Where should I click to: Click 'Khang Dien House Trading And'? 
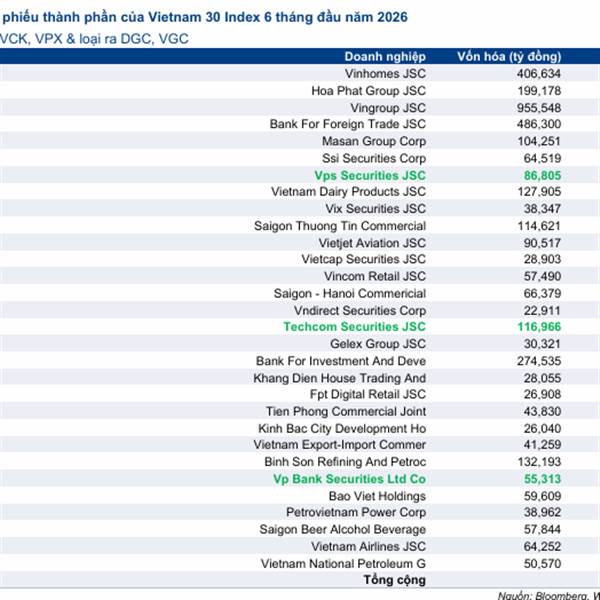tap(339, 378)
